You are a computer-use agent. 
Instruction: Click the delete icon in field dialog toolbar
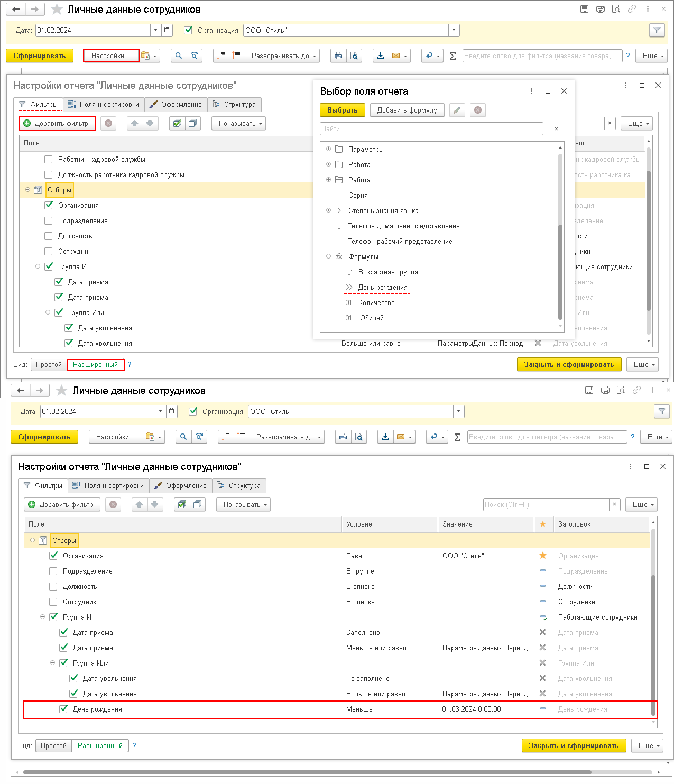coord(478,110)
